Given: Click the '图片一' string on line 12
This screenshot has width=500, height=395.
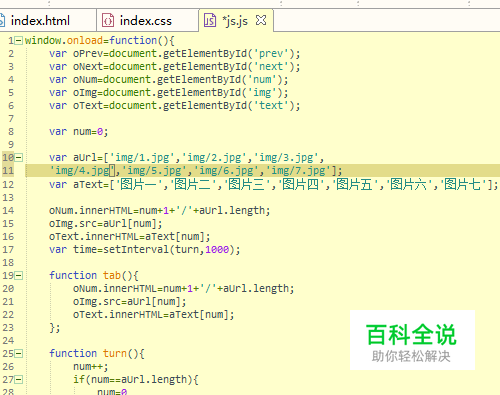Looking at the screenshot, I should click(138, 184).
